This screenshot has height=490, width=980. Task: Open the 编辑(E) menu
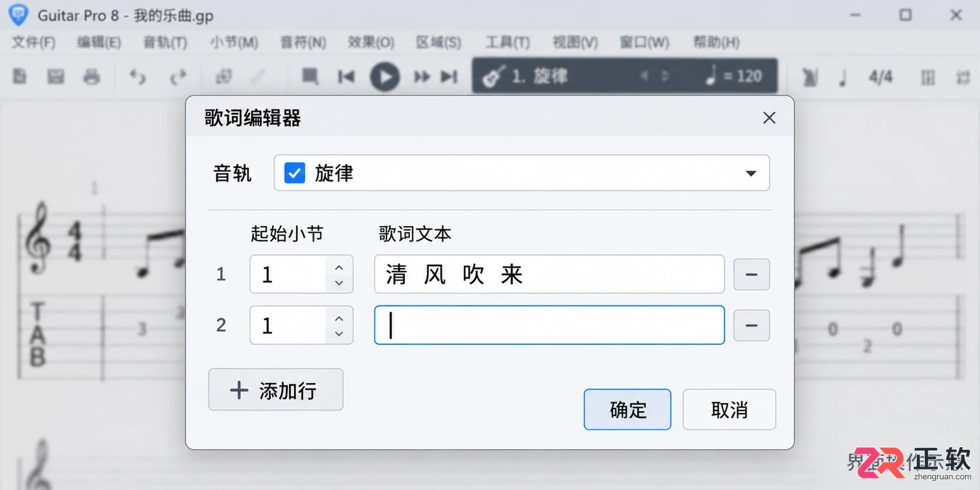click(99, 42)
